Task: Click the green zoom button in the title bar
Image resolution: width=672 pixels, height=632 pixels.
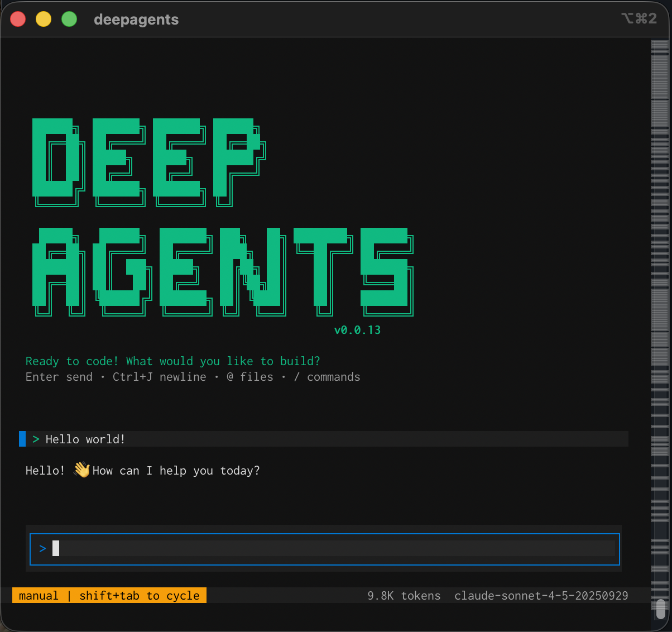Action: (x=69, y=18)
